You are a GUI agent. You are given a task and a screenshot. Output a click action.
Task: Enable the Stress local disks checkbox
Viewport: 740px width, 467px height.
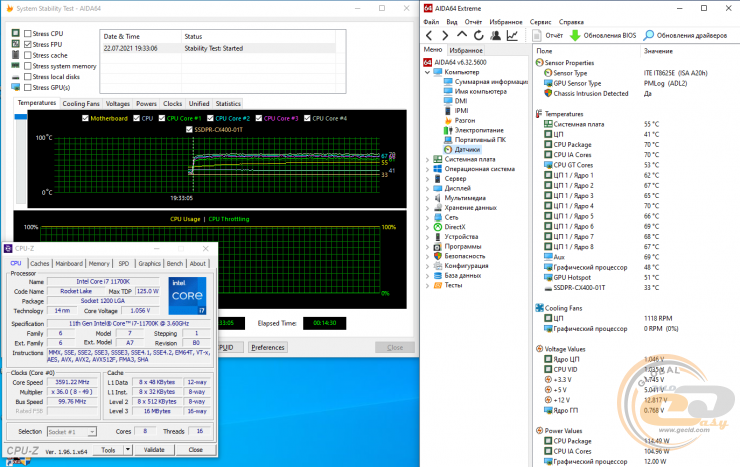click(x=28, y=77)
